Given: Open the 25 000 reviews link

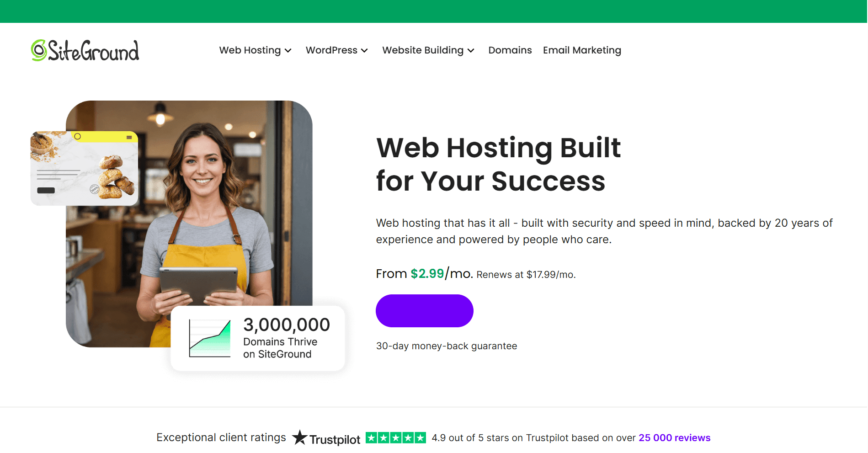Looking at the screenshot, I should coord(674,438).
